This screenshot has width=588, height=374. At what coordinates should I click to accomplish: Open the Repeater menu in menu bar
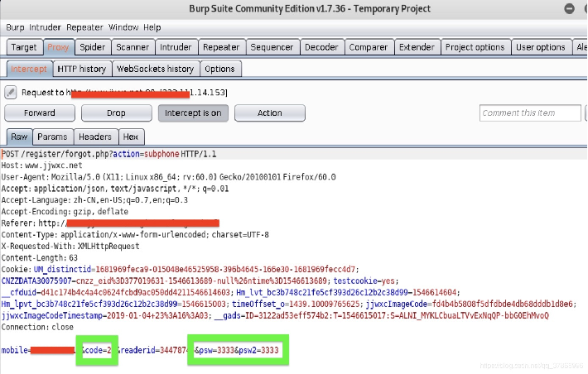tap(84, 27)
